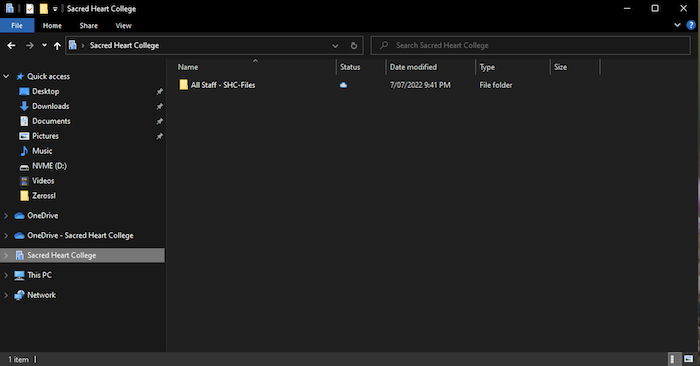Open the Customize Quick Access Toolbar dropdown
The image size is (700, 366).
coord(55,8)
